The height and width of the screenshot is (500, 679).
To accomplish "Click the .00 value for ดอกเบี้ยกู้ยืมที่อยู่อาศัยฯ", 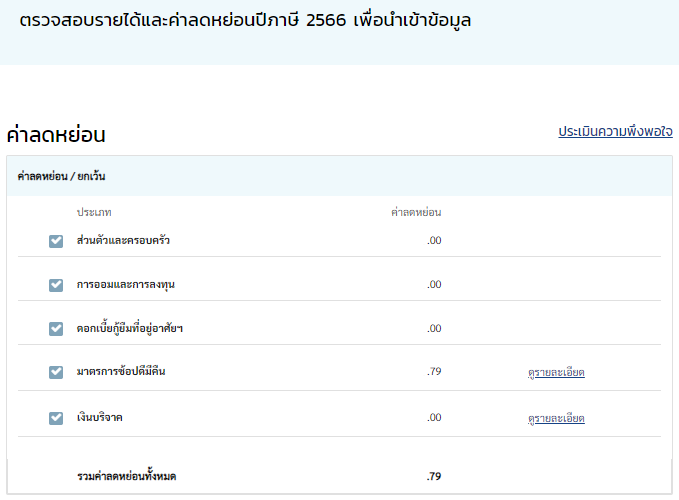I will pyautogui.click(x=434, y=328).
